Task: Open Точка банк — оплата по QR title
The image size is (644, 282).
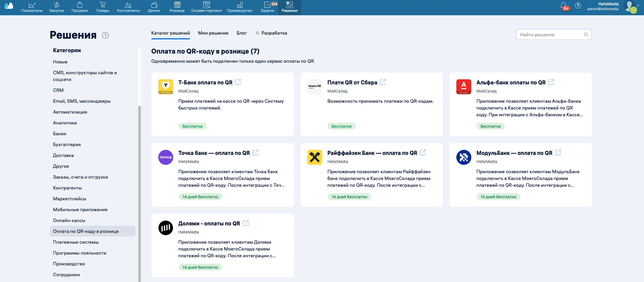Action: point(214,153)
